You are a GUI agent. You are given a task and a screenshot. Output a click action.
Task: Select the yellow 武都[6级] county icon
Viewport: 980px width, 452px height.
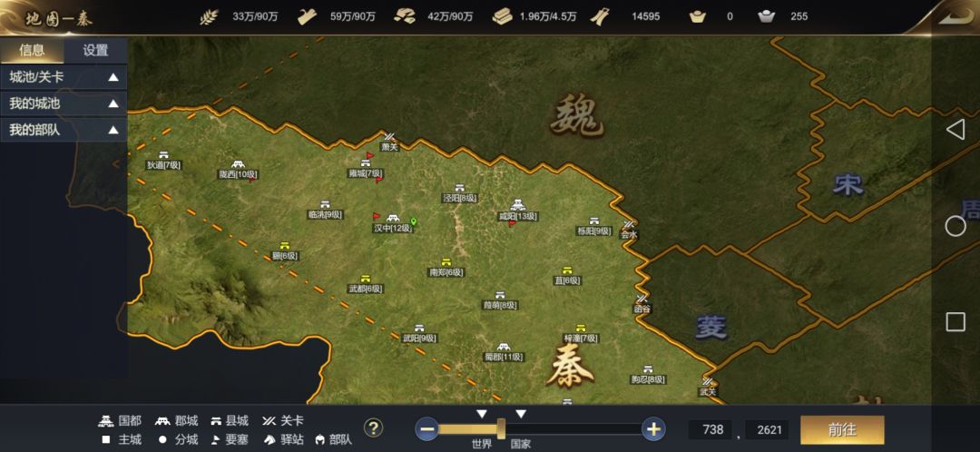pyautogui.click(x=366, y=279)
